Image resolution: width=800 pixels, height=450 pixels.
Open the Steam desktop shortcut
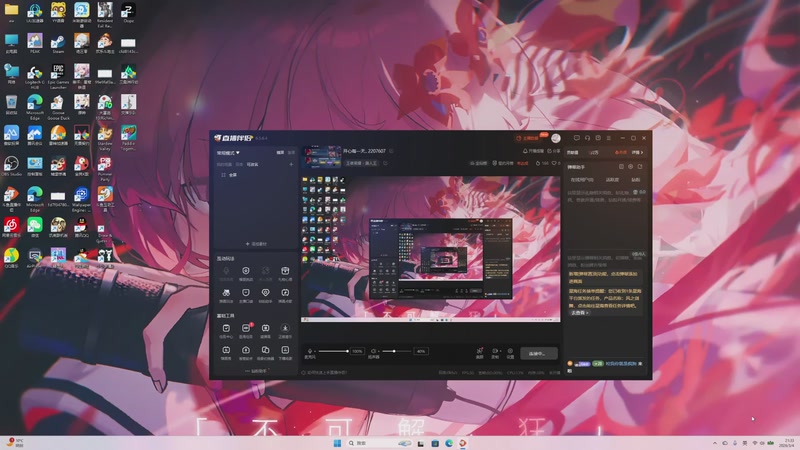pyautogui.click(x=58, y=44)
